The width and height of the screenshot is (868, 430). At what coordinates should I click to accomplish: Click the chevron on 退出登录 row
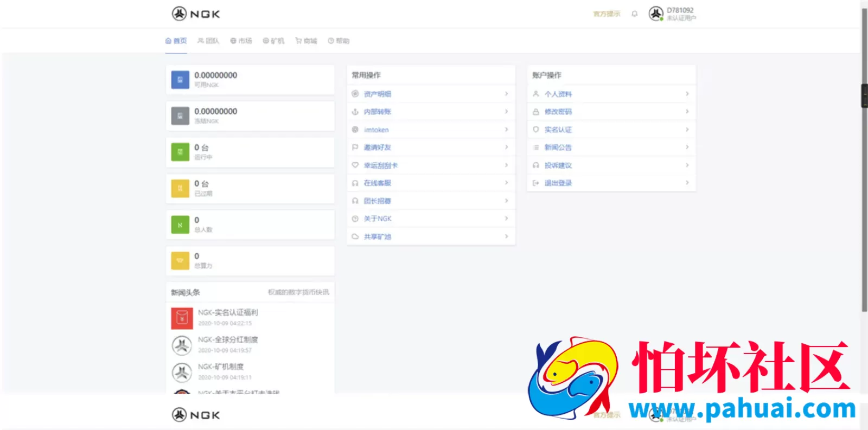pos(687,183)
